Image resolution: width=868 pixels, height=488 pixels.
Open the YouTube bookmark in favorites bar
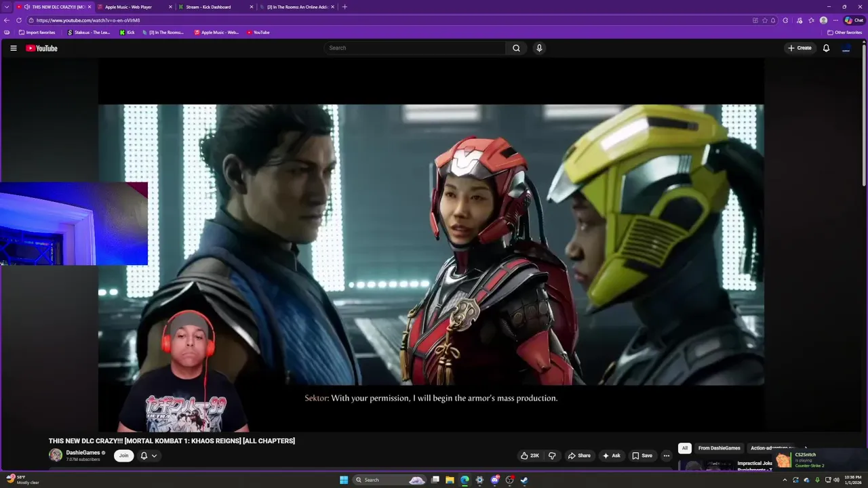tap(258, 33)
